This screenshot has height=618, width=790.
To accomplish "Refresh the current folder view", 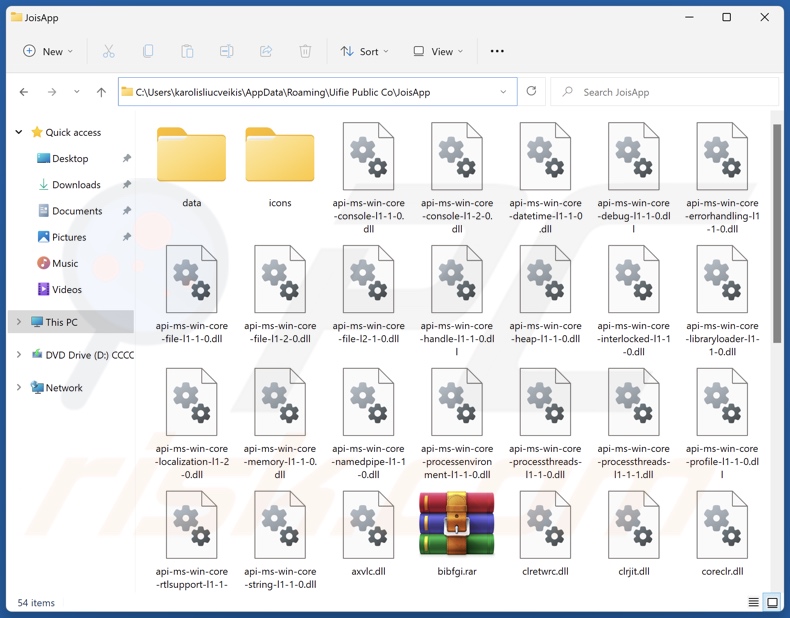I will [531, 92].
